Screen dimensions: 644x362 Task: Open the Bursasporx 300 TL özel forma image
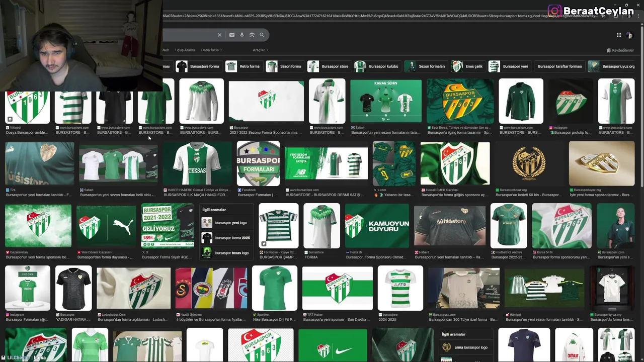(x=464, y=288)
